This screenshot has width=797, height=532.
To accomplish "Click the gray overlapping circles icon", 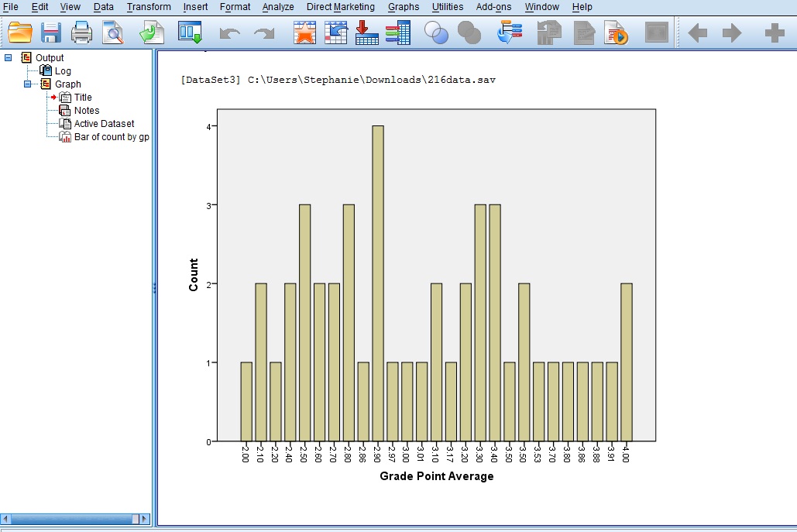I will point(469,33).
